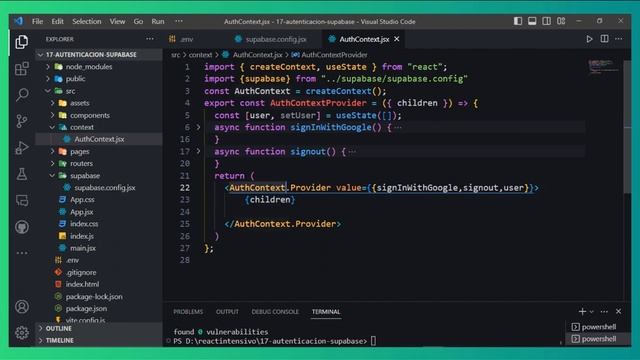The height and width of the screenshot is (360, 640).
Task: Collapse the supabase folder
Action: pos(52,176)
